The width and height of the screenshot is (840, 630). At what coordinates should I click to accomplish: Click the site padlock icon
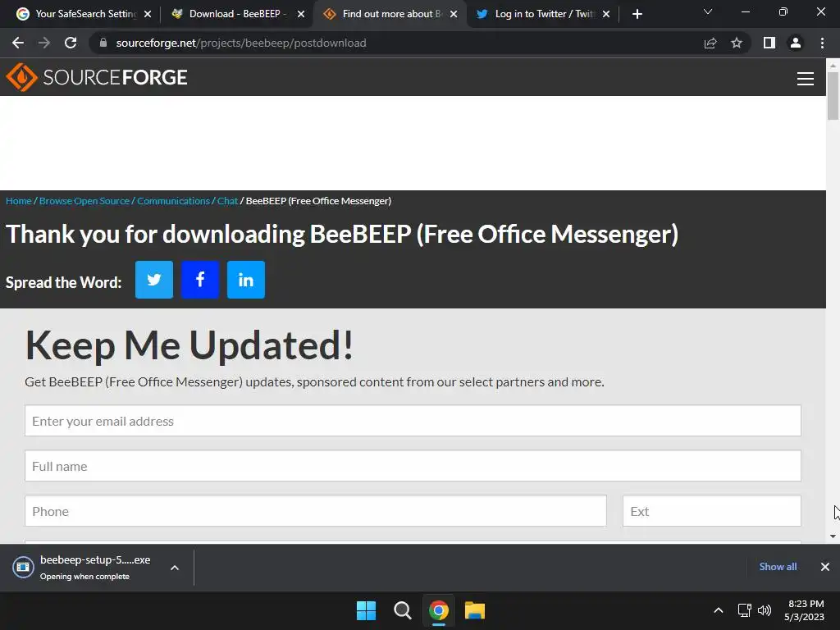click(x=103, y=43)
